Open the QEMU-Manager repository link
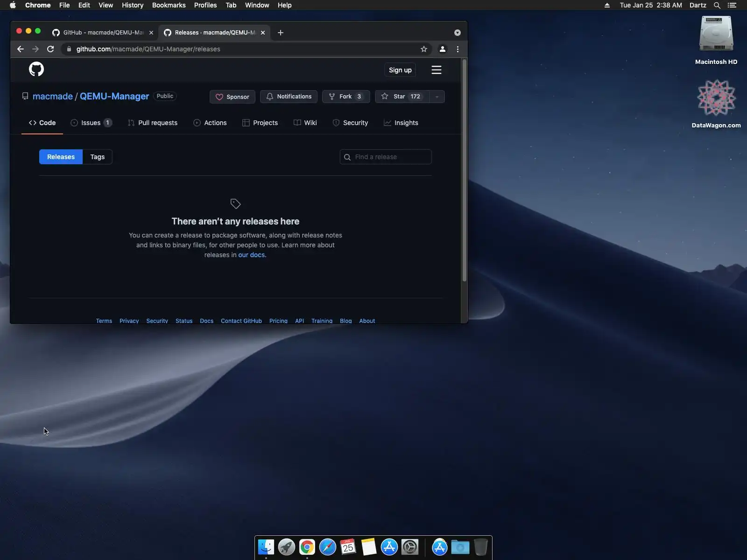The image size is (747, 560). pyautogui.click(x=114, y=96)
